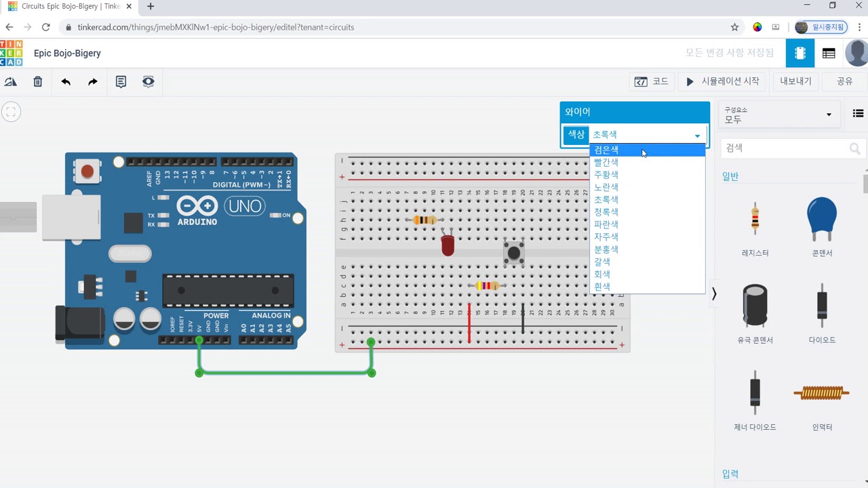This screenshot has width=868, height=488.
Task: Choose 주황색 orange wire color
Action: [x=647, y=175]
